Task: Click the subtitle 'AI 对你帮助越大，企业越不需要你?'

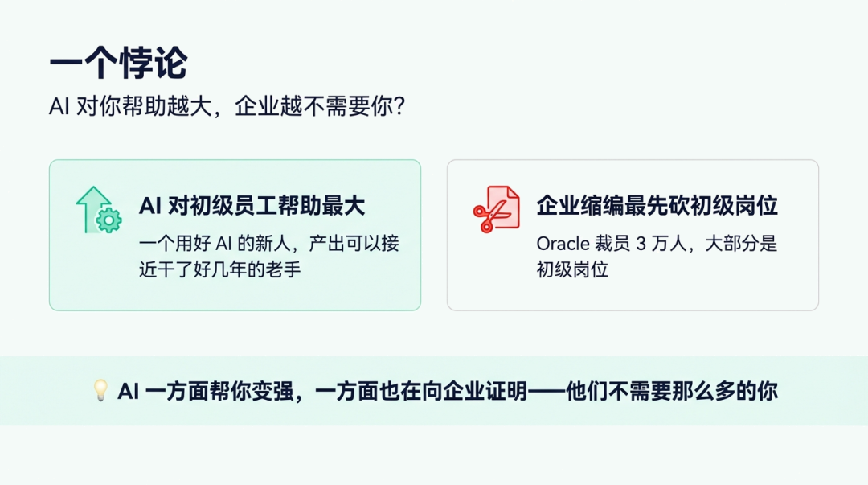Action: click(x=227, y=106)
